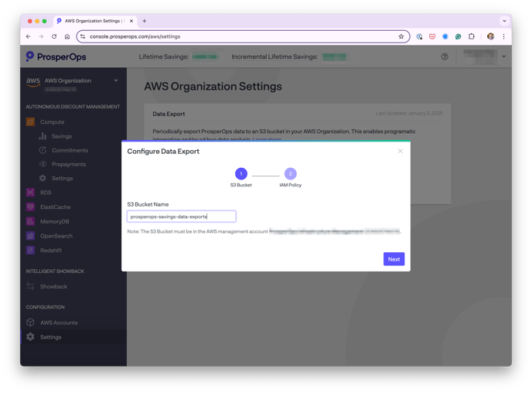Open the browser extensions puzzle icon

pos(471,36)
